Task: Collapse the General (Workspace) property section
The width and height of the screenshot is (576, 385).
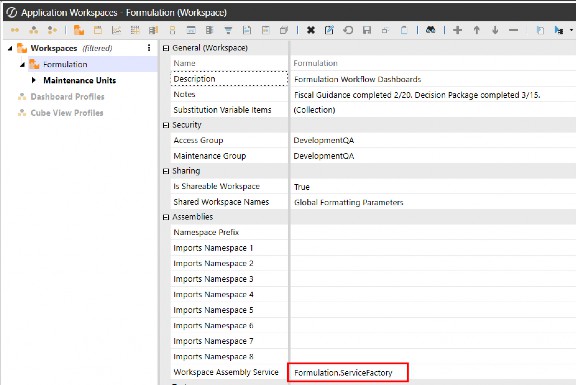Action: click(166, 48)
